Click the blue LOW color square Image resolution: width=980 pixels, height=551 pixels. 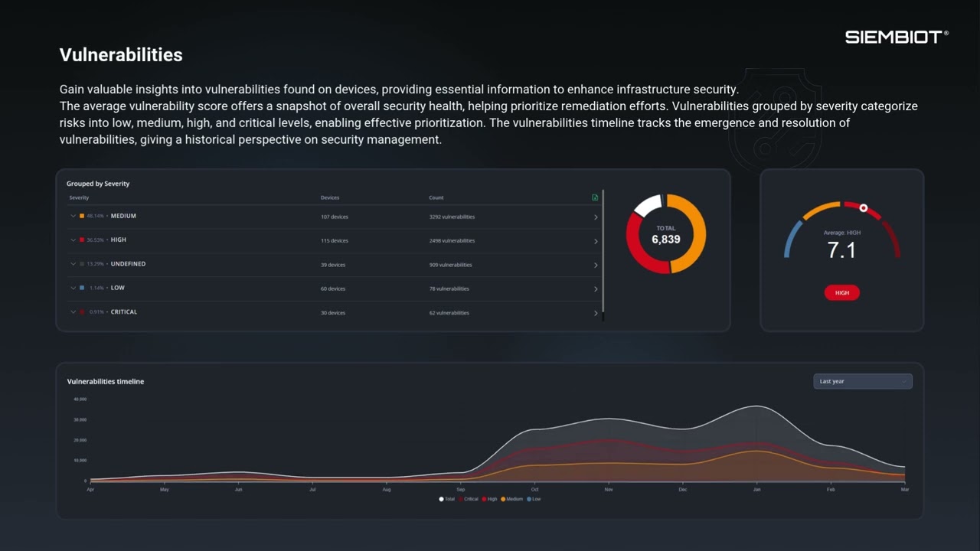coord(82,288)
